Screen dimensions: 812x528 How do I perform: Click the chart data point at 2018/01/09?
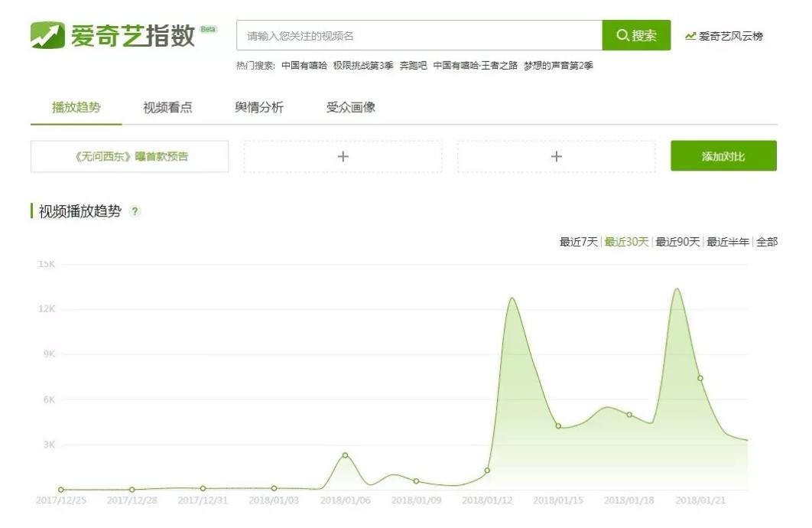[x=416, y=481]
